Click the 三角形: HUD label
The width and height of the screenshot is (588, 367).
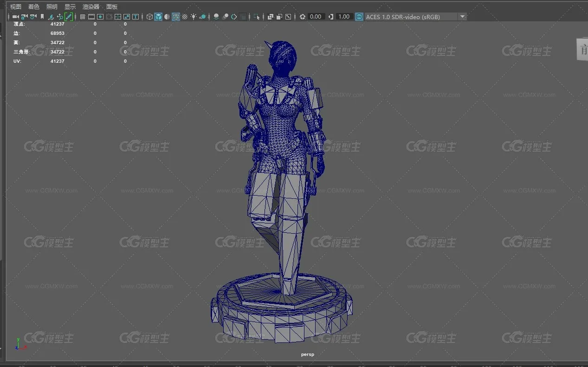pos(22,52)
